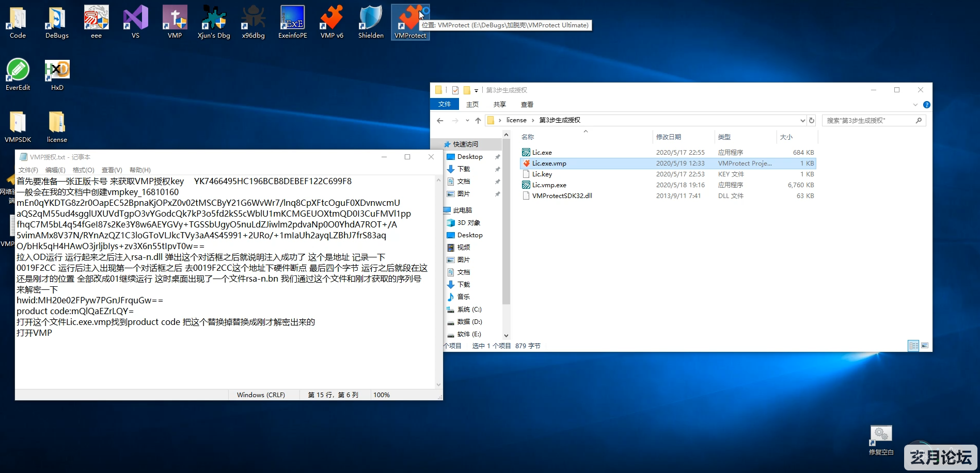Open 视频 folder in navigation pane
The height and width of the screenshot is (473, 980).
pos(463,247)
